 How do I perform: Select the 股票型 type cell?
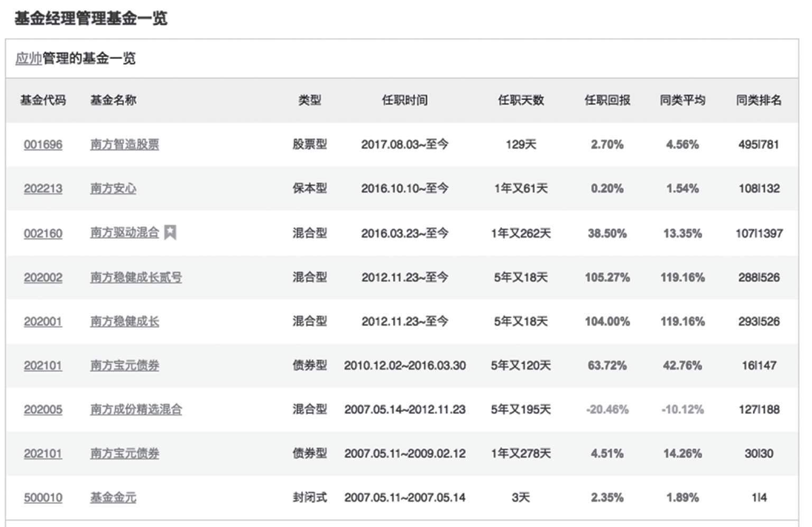click(310, 144)
